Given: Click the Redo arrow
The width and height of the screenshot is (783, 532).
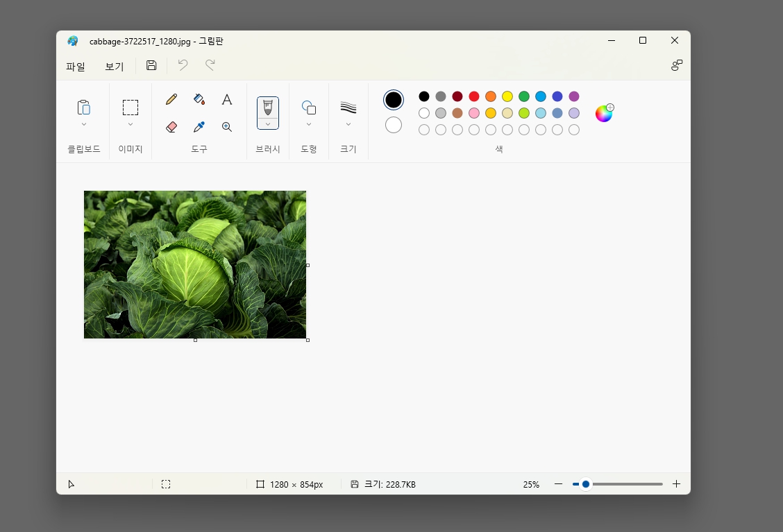Looking at the screenshot, I should pyautogui.click(x=210, y=65).
